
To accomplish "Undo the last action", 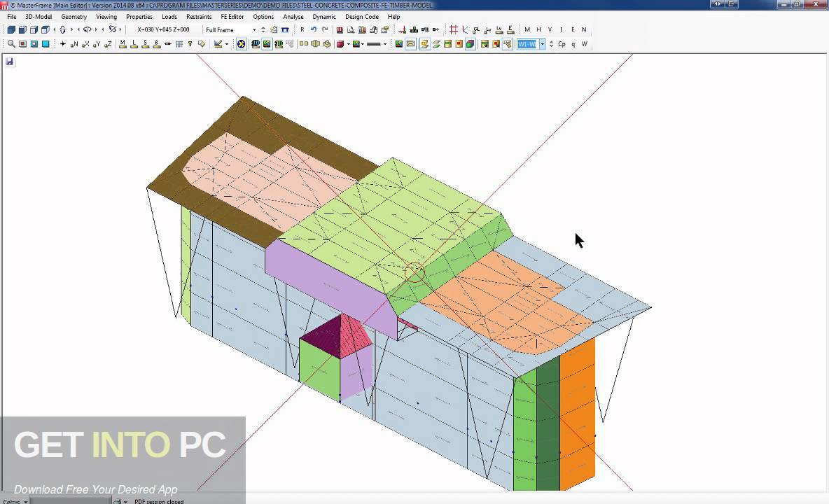I will point(314,29).
